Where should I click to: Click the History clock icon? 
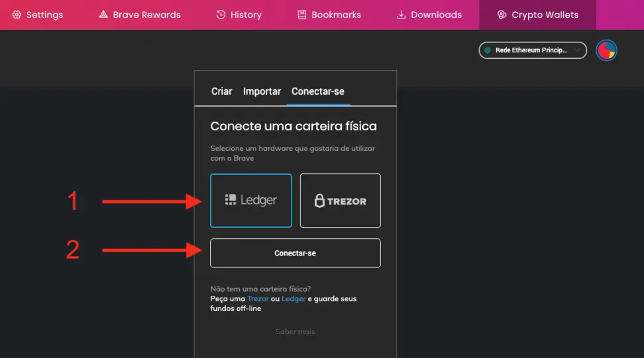point(221,15)
